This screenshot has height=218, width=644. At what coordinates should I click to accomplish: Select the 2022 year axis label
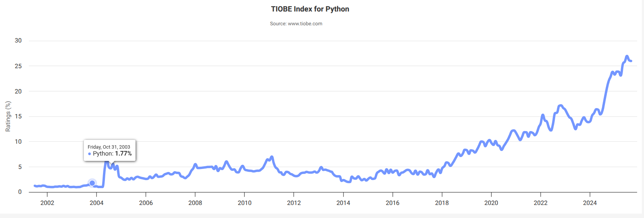(x=541, y=203)
